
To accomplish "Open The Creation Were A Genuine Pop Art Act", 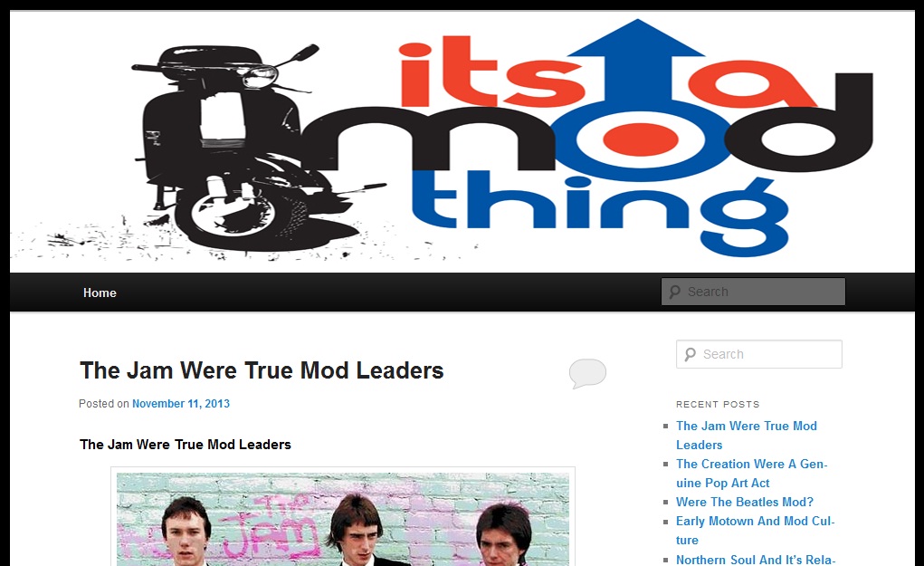I will [751, 474].
